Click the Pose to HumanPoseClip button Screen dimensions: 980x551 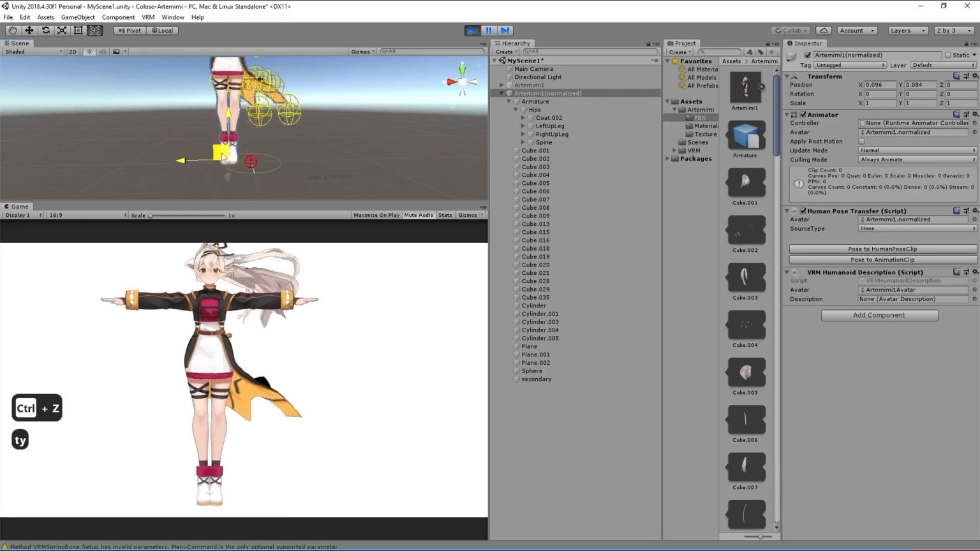(x=882, y=249)
